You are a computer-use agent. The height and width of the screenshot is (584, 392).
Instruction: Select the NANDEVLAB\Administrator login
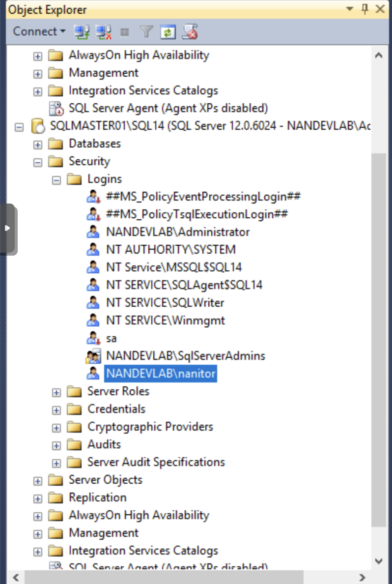click(x=177, y=232)
